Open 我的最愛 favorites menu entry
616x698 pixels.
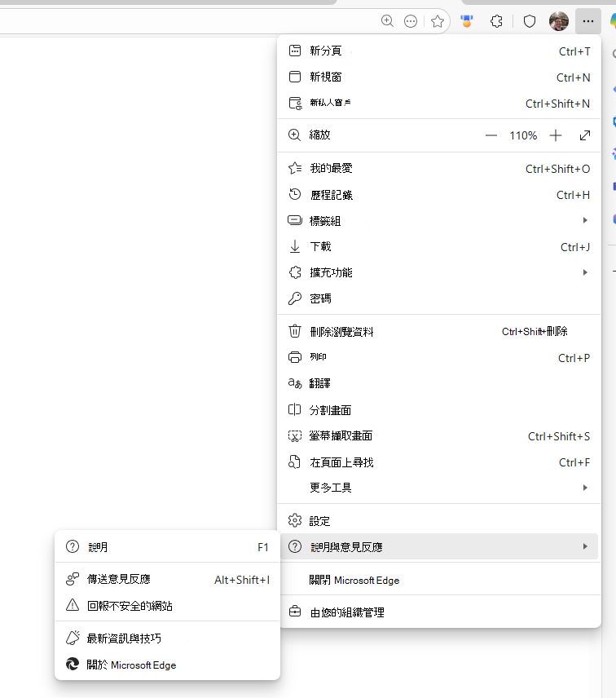tap(439, 169)
